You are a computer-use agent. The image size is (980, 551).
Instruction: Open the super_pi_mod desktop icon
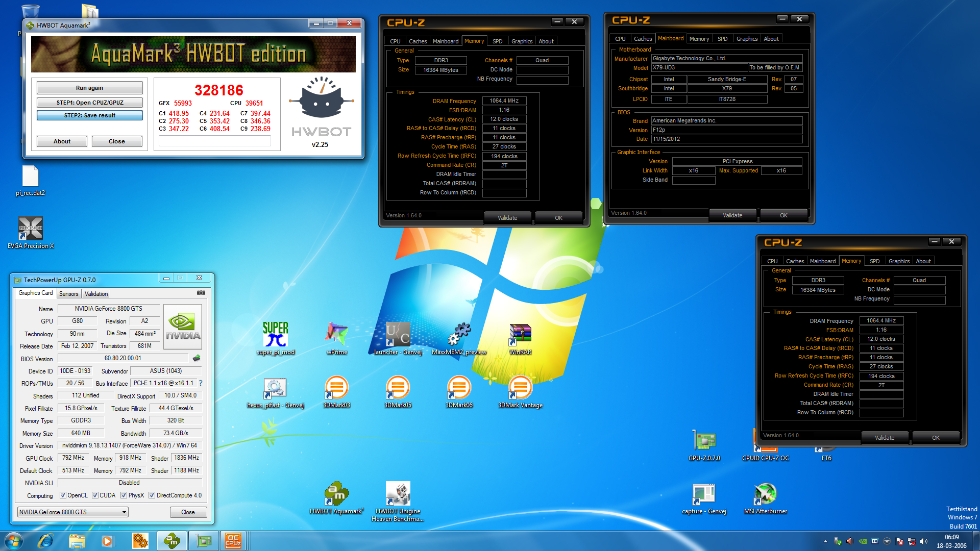(276, 338)
